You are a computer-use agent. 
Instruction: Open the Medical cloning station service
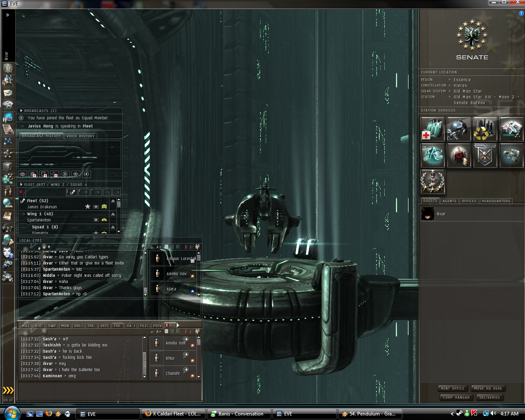[x=433, y=129]
